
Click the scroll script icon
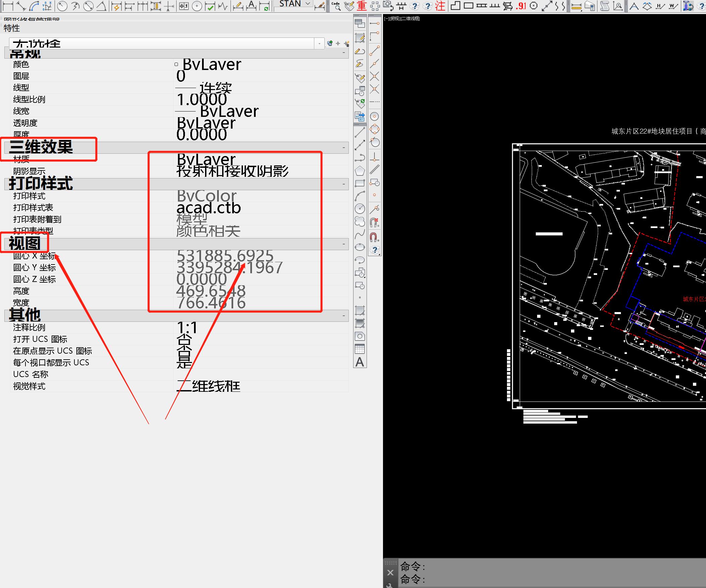605,6
